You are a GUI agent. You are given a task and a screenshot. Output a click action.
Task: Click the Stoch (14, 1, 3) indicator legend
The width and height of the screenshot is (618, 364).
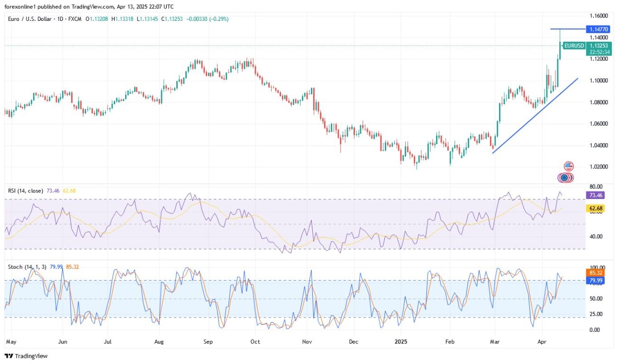point(27,267)
